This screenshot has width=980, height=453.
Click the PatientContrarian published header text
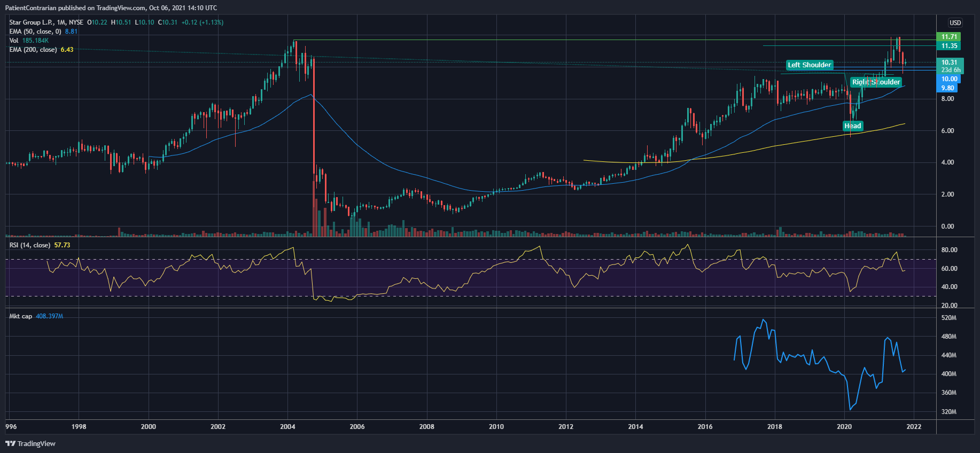[111, 8]
